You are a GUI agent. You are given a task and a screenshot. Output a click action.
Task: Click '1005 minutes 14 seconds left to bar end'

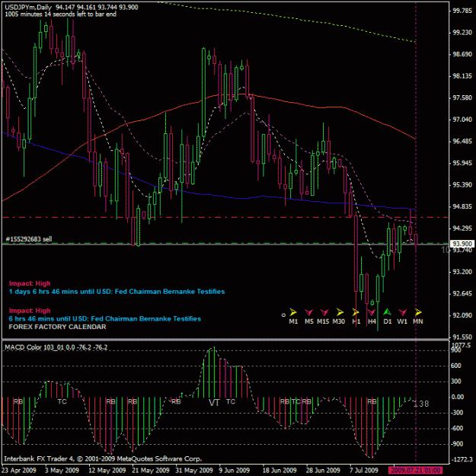(61, 14)
